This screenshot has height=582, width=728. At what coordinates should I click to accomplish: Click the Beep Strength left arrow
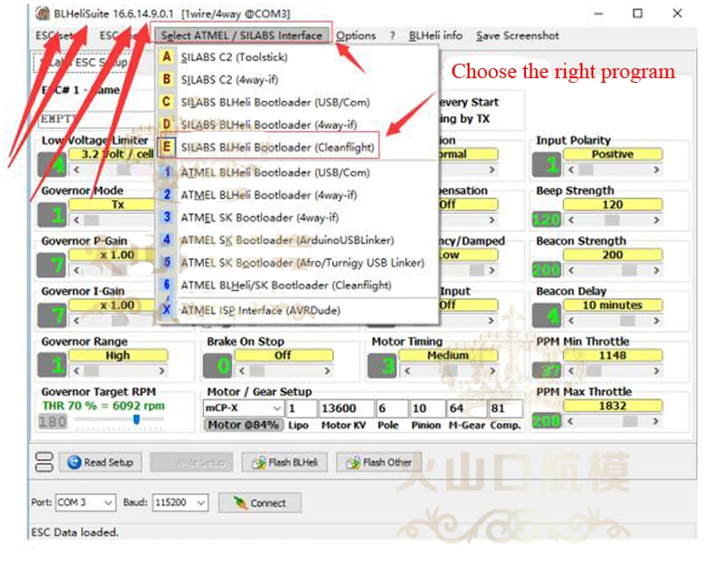[x=571, y=220]
